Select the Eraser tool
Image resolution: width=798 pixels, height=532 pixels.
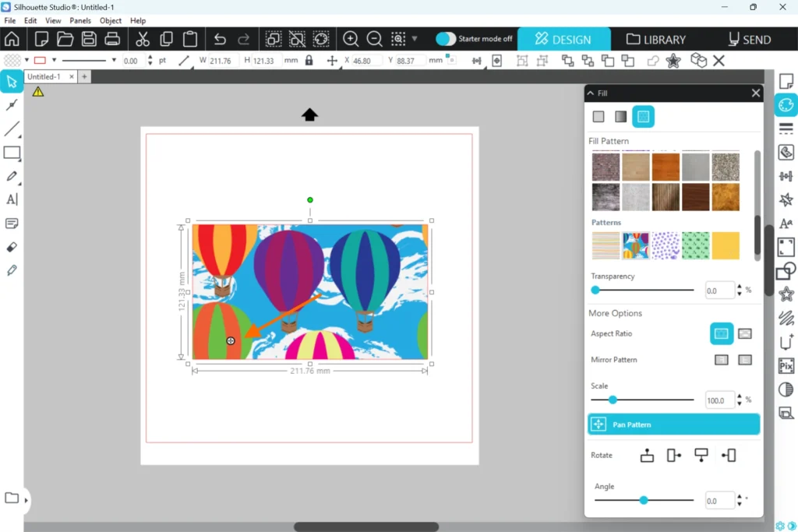click(12, 247)
